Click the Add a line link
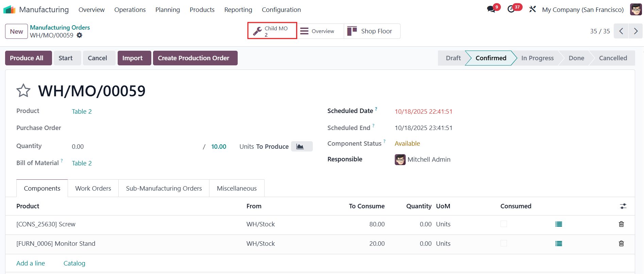644x274 pixels. point(31,263)
